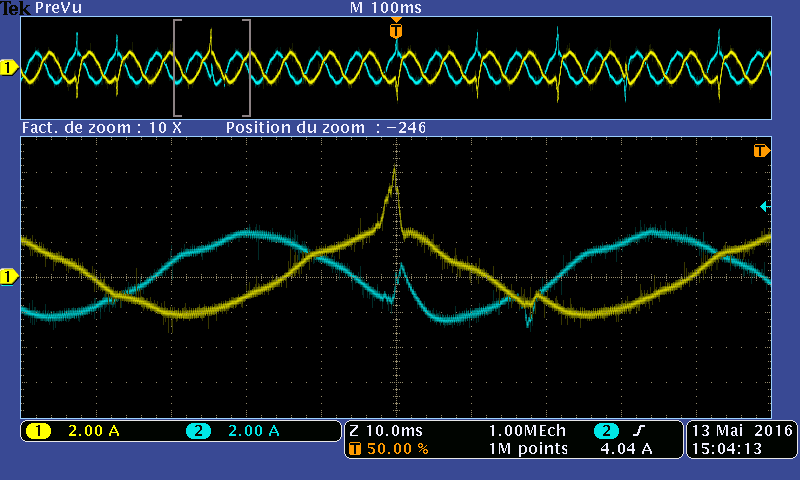Click the channel 1 ground marker in overview
Viewport: 800px width, 480px height.
click(9, 67)
